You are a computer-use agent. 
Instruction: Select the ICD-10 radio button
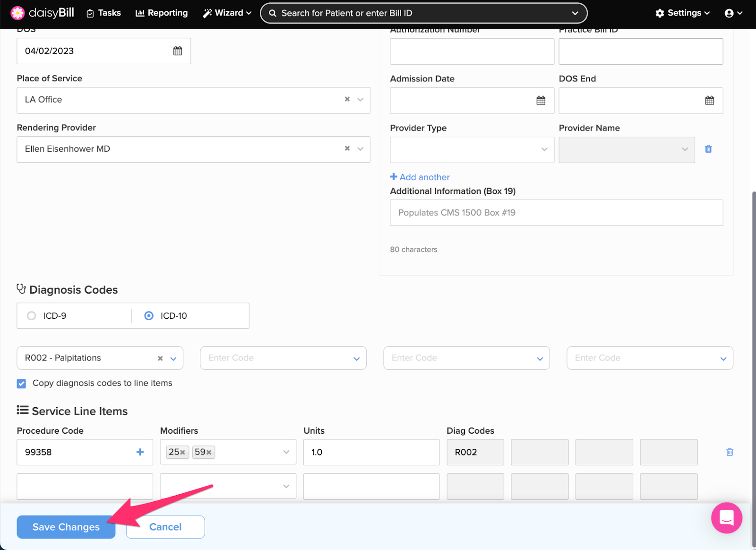click(x=149, y=316)
